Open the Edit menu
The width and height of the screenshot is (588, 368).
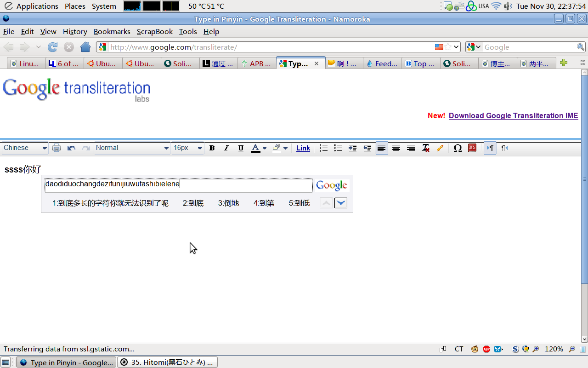[x=28, y=32]
